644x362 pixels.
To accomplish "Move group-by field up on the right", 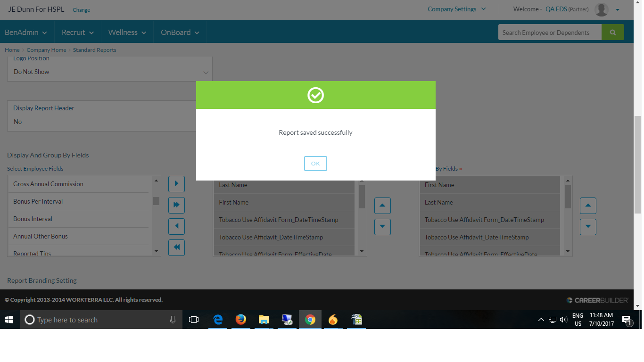I will (587, 206).
